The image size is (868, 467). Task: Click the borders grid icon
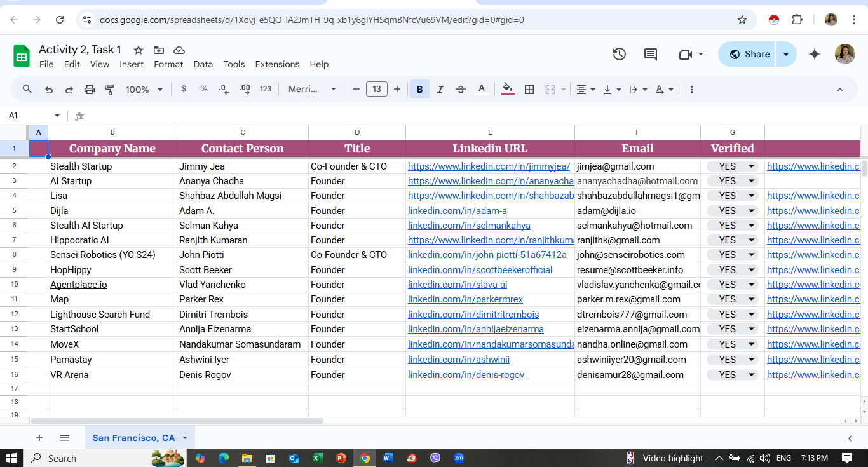coord(529,90)
